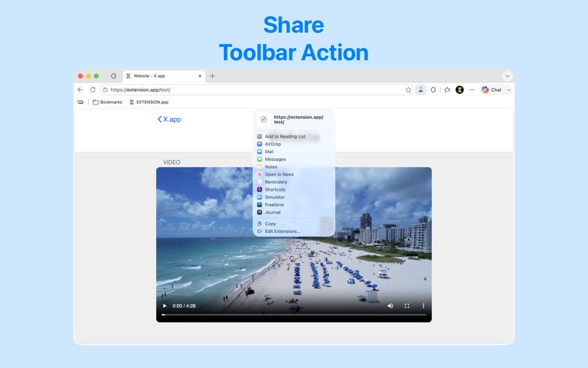The image size is (588, 368).
Task: Click the share menu URL text
Action: click(299, 120)
